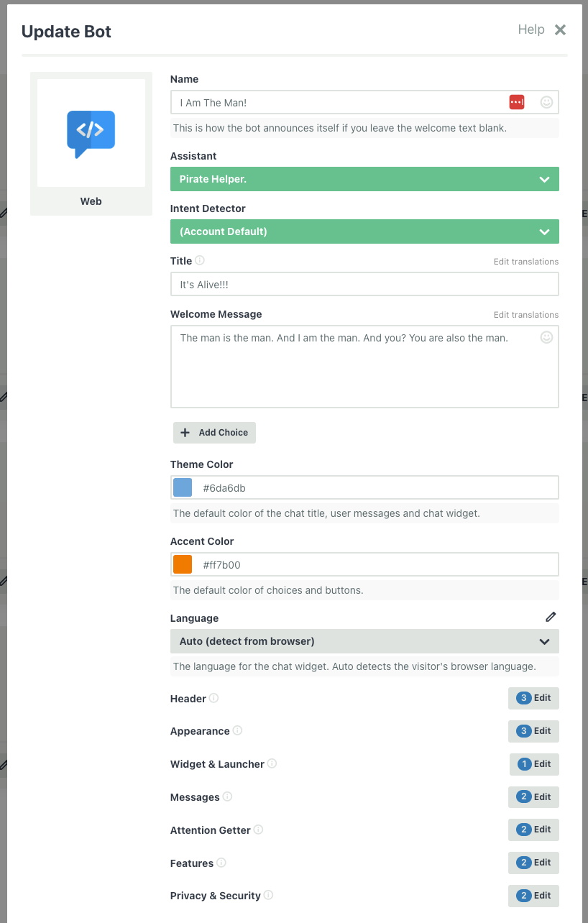Open the Language dropdown set to Auto

pyautogui.click(x=364, y=641)
